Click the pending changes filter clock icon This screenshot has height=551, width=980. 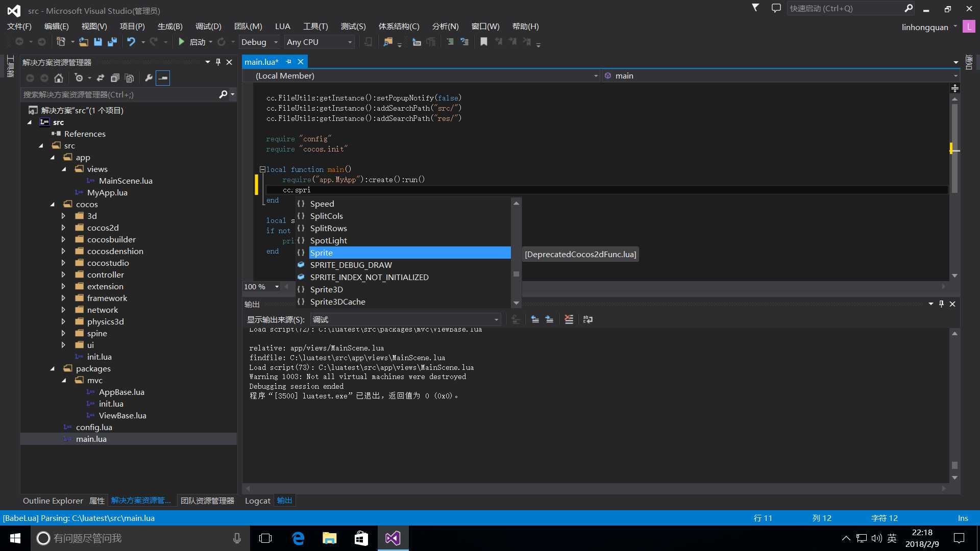coord(79,78)
